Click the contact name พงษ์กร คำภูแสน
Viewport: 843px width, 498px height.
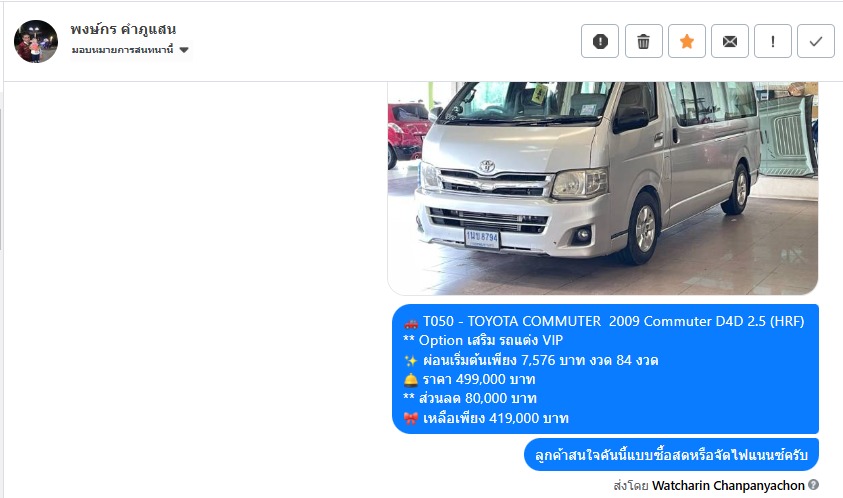[123, 29]
